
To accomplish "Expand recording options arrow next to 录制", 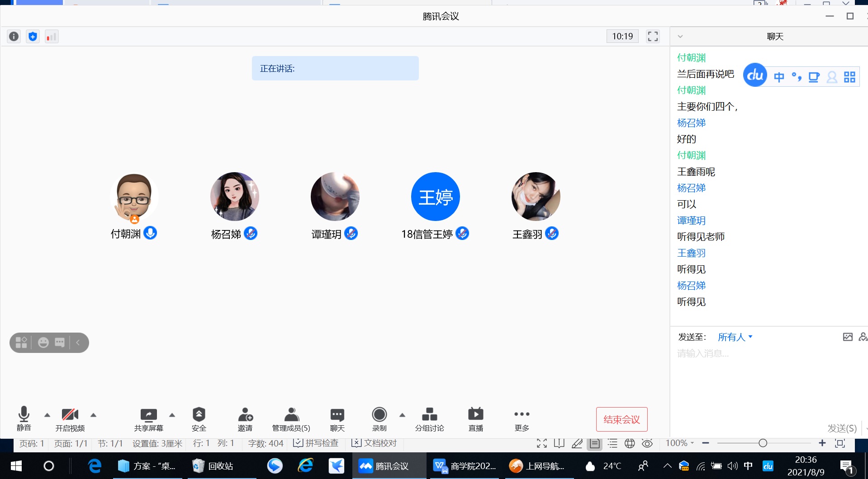I will pos(402,415).
